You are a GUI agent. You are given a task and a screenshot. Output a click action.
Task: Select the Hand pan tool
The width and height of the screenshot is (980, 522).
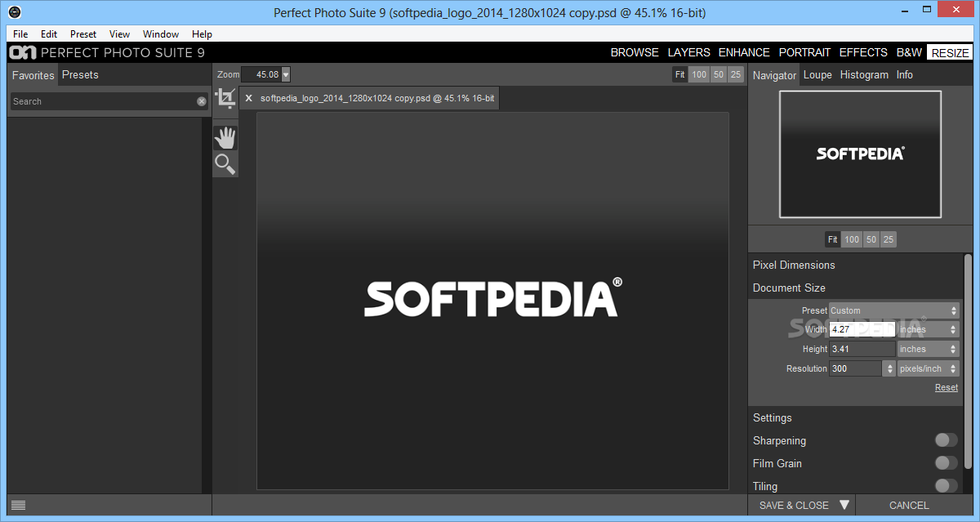tap(225, 137)
